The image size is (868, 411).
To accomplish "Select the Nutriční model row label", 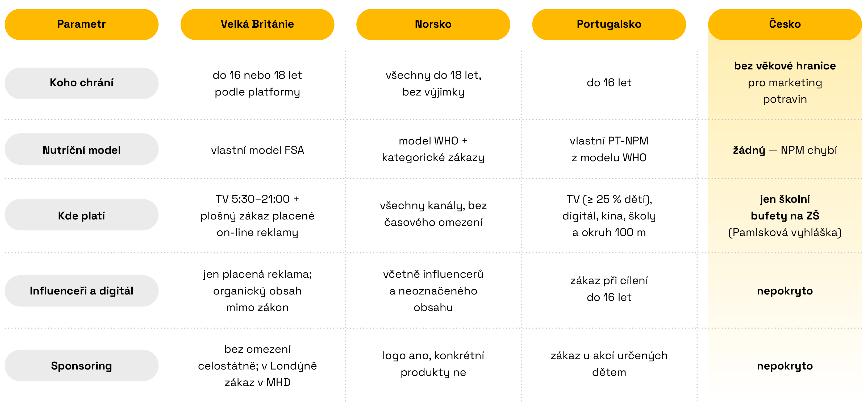I will [x=81, y=149].
